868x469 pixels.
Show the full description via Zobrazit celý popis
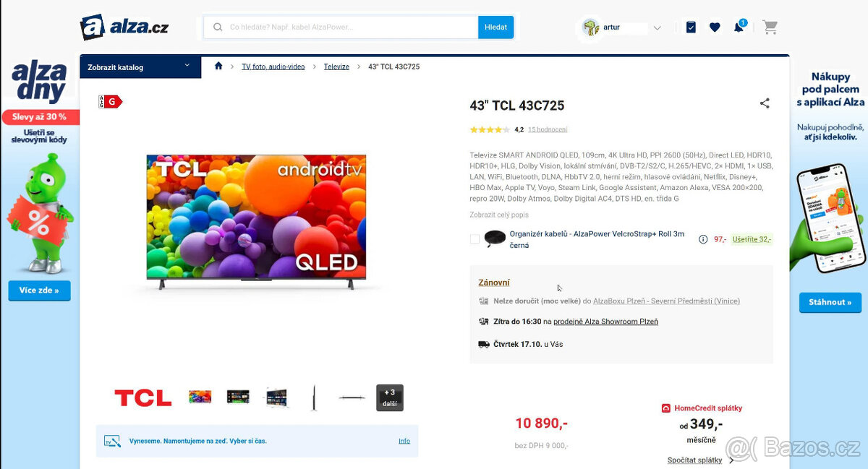point(499,215)
